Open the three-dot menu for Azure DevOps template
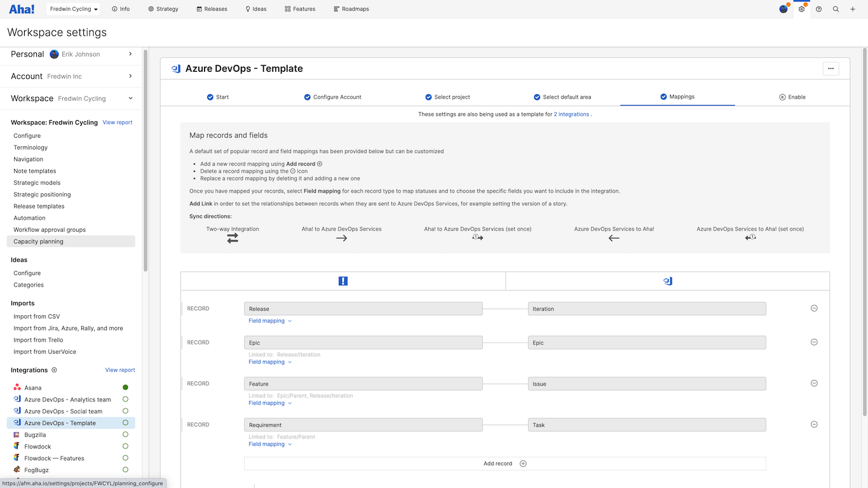868x488 pixels. 831,69
